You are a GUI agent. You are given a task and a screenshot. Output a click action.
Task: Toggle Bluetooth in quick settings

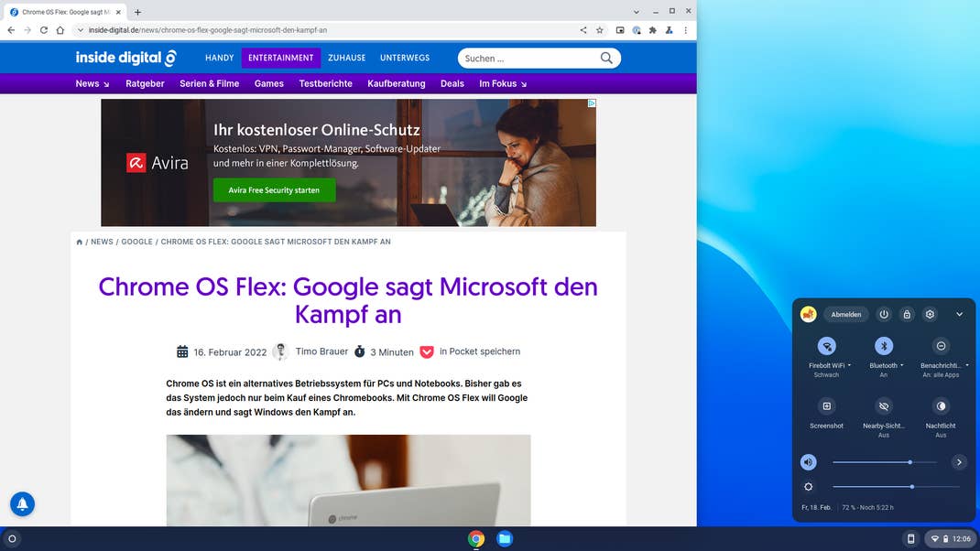click(x=884, y=346)
